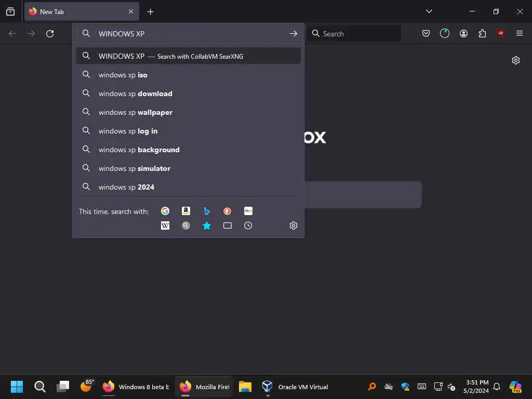Open the Extensions puzzle icon
Image resolution: width=532 pixels, height=399 pixels.
pyautogui.click(x=482, y=33)
